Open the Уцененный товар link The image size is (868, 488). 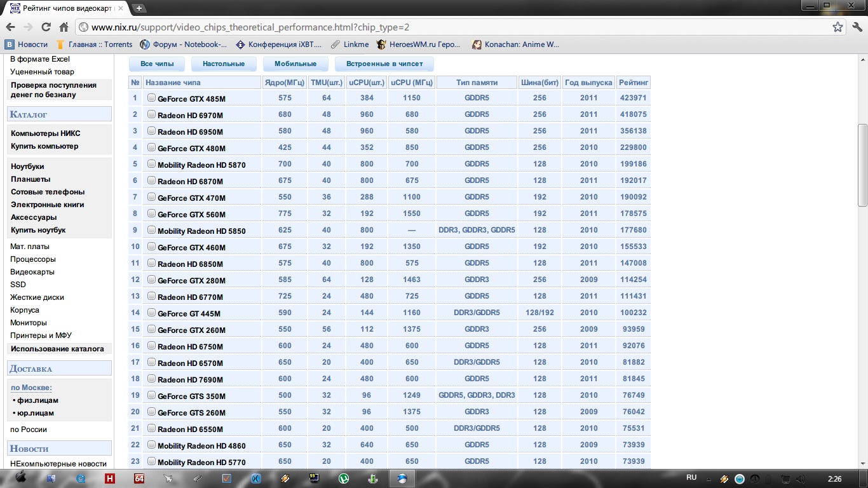pyautogui.click(x=42, y=72)
